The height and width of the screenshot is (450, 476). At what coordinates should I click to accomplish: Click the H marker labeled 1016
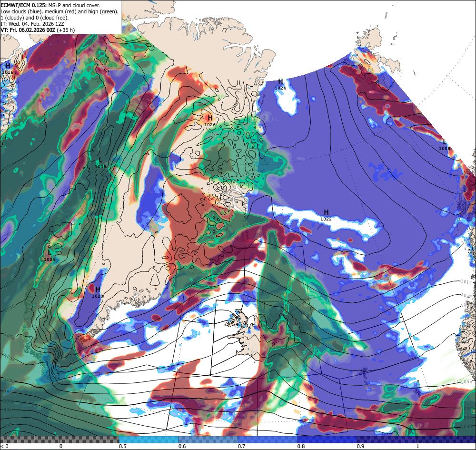click(x=8, y=66)
